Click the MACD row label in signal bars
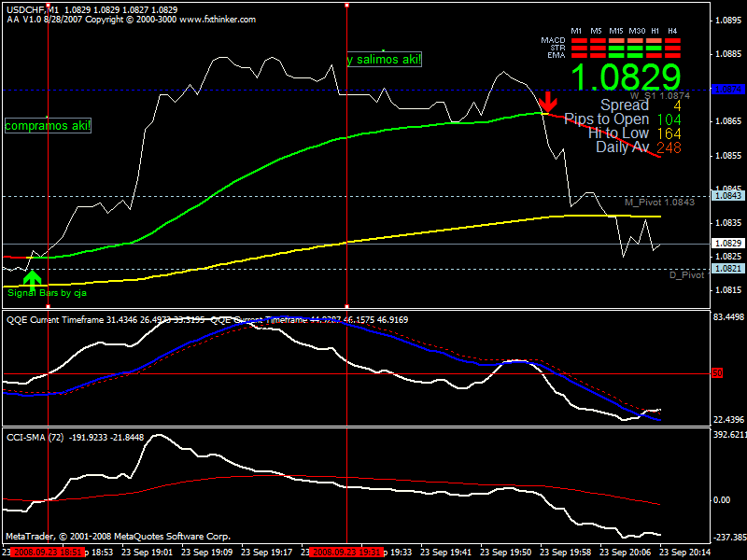Viewport: 747px width, 560px height. (x=553, y=40)
